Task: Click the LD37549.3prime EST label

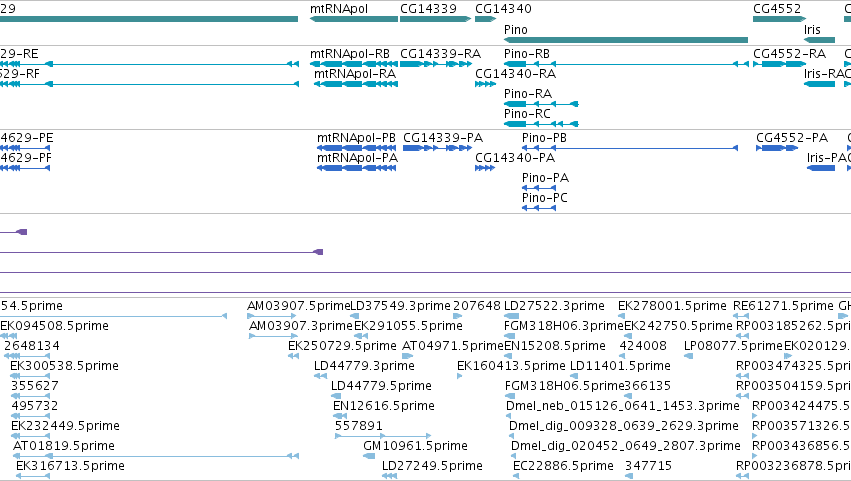Action: pos(401,306)
